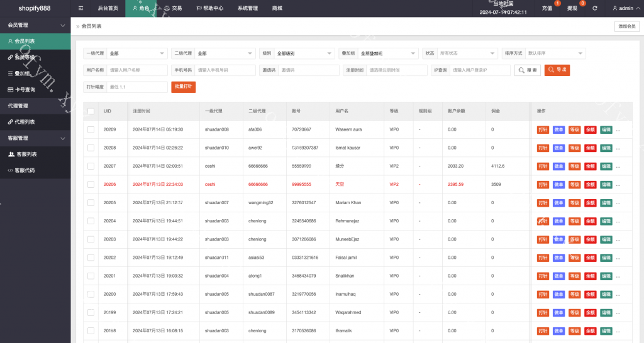The width and height of the screenshot is (644, 343).
Task: Open the 排序方式 sort dropdown
Action: coord(555,53)
